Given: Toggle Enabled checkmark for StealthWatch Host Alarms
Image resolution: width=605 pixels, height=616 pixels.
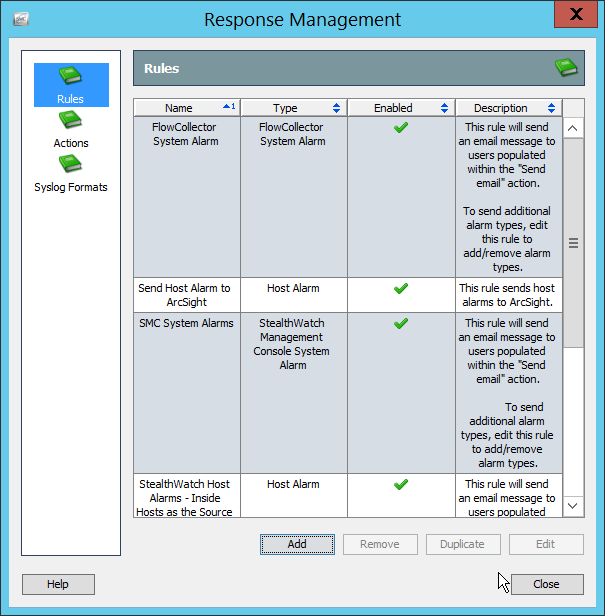Looking at the screenshot, I should [x=401, y=484].
